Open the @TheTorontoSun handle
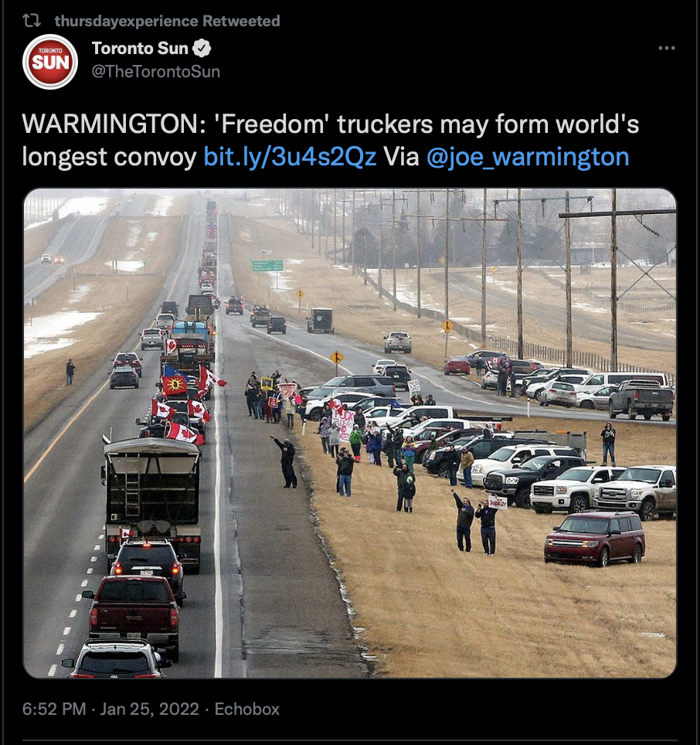The width and height of the screenshot is (700, 745). tap(156, 71)
